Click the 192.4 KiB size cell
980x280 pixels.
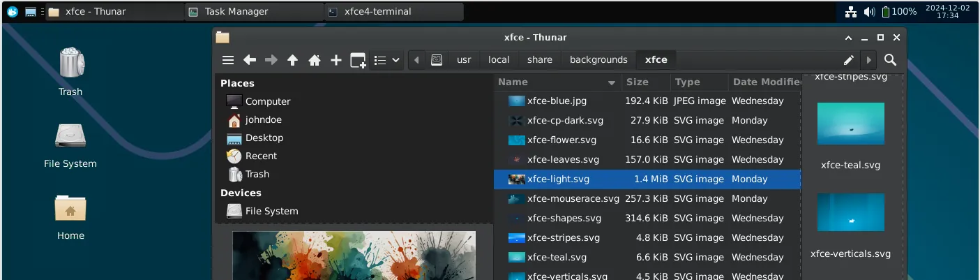646,101
